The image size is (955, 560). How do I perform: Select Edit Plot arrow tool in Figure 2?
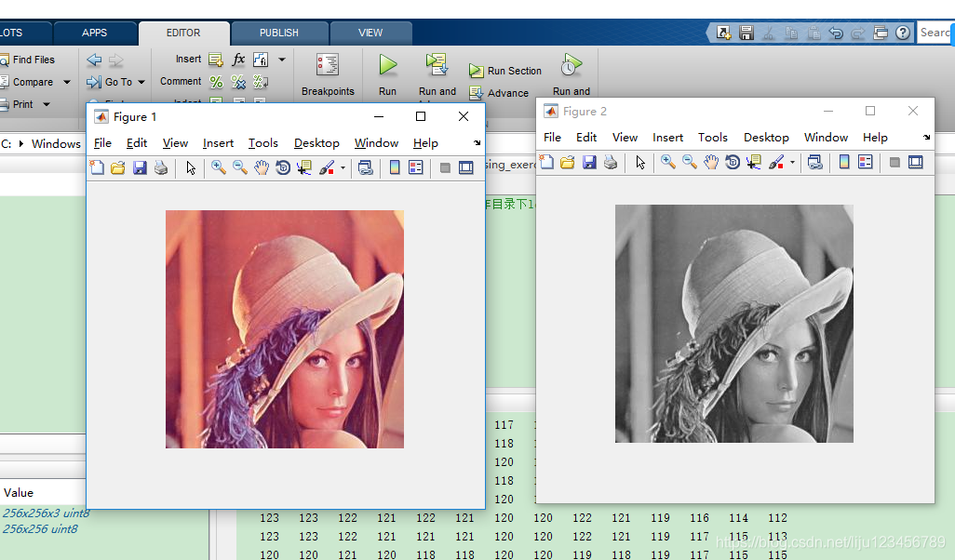click(x=640, y=162)
